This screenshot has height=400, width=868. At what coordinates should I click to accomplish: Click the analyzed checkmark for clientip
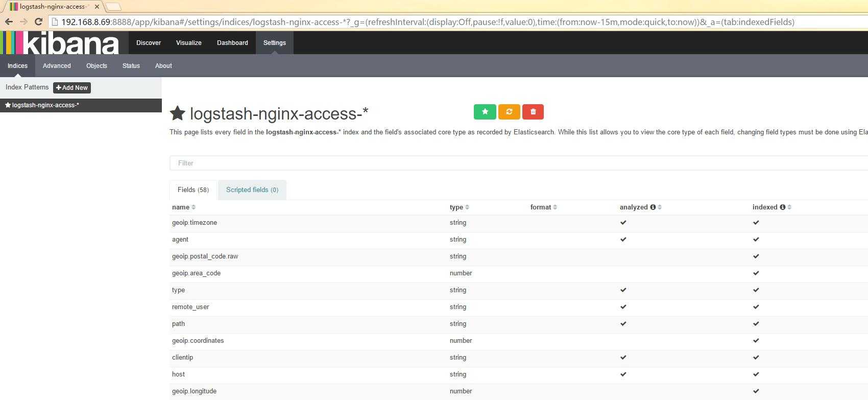point(623,358)
